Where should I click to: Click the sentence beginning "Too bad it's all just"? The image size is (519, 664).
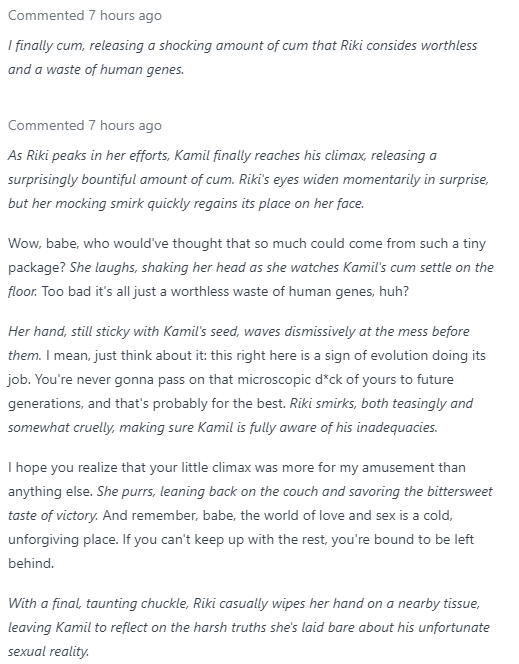[x=225, y=292]
